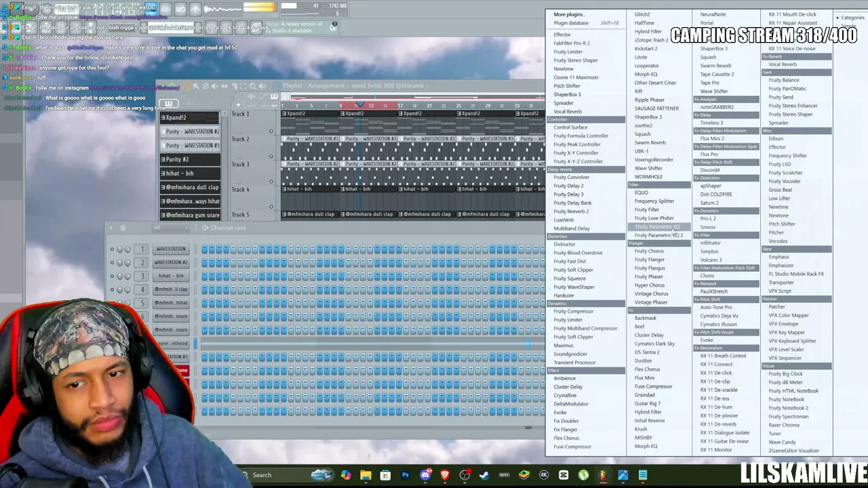This screenshot has height=488, width=868.
Task: Mute the WAVESTATION channel numbered 1
Action: pos(112,249)
